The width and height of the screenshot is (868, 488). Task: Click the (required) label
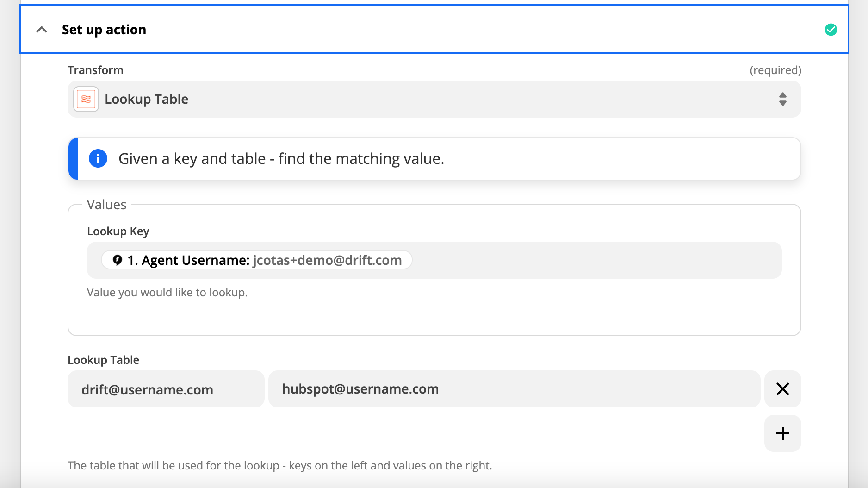click(x=775, y=70)
